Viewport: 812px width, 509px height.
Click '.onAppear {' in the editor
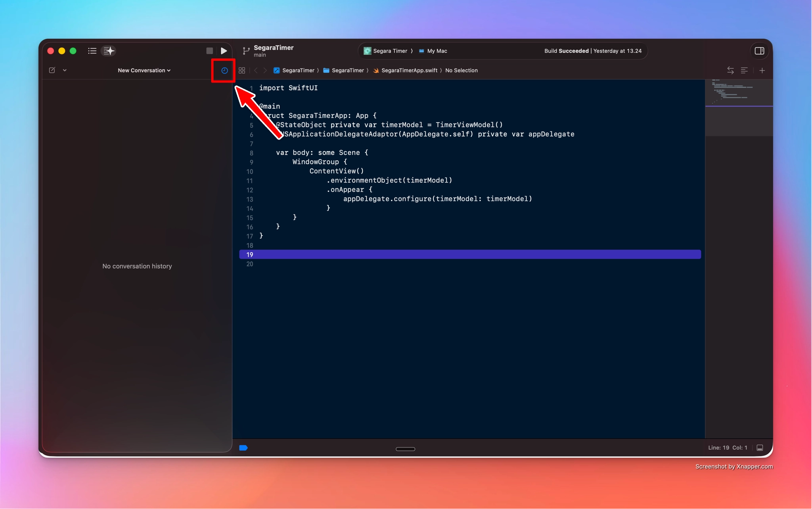[349, 190]
